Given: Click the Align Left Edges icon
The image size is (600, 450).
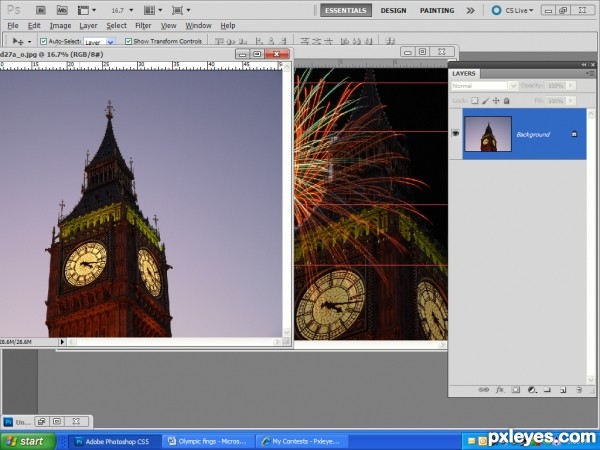Looking at the screenshot, I should (x=259, y=41).
